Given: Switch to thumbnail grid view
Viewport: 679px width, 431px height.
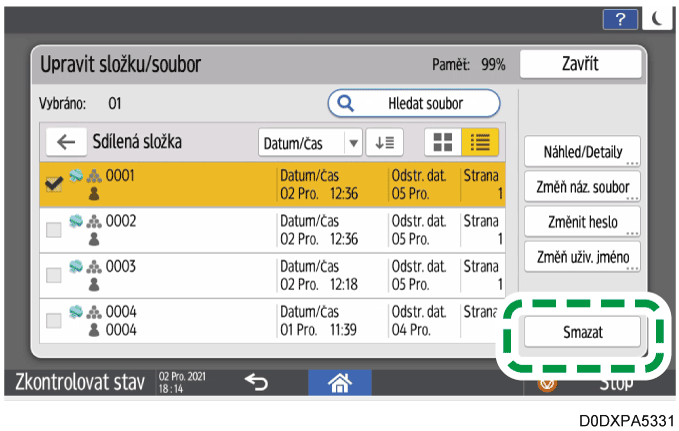Looking at the screenshot, I should click(x=440, y=142).
